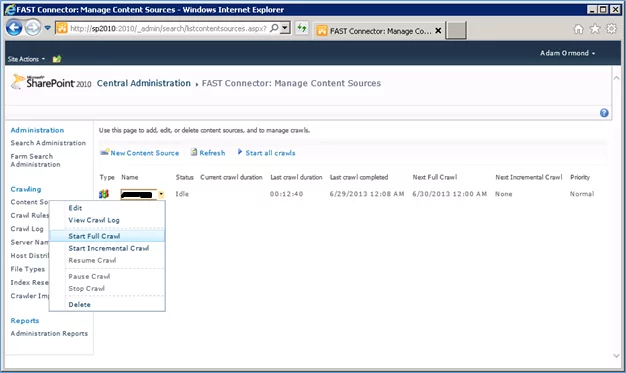Click Pause Crawl menu item
This screenshot has height=373, width=626.
click(x=89, y=276)
